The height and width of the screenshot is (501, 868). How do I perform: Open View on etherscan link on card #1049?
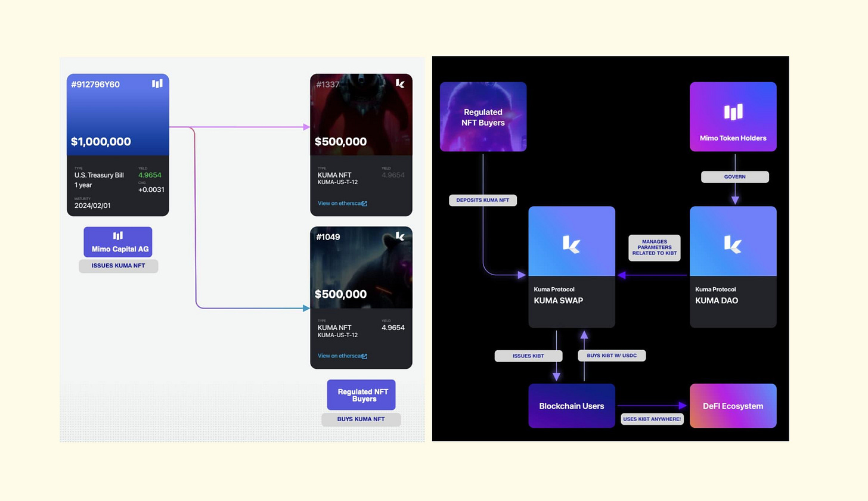[x=339, y=356]
